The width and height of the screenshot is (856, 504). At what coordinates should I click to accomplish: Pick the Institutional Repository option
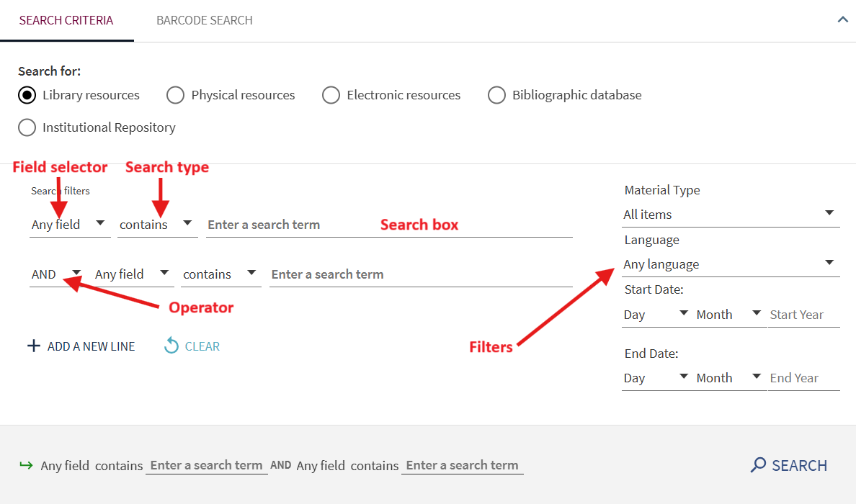[x=27, y=127]
